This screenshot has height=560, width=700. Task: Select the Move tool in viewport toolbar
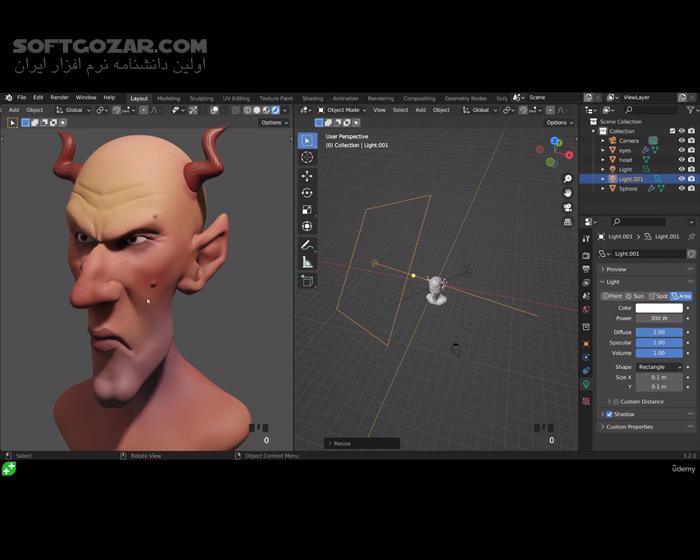click(x=307, y=175)
